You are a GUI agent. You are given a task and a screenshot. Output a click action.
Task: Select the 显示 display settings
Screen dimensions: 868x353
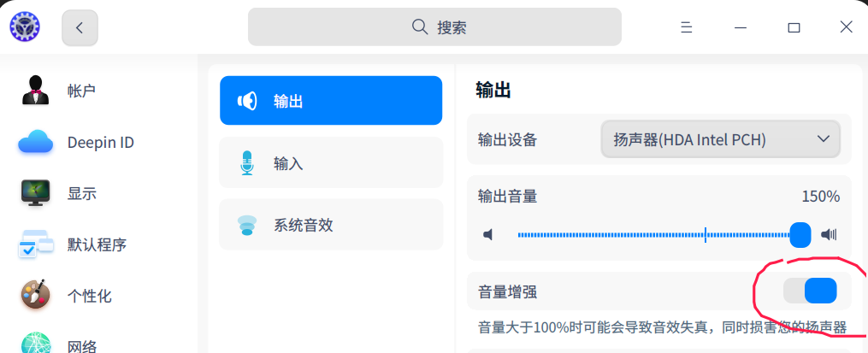(81, 194)
